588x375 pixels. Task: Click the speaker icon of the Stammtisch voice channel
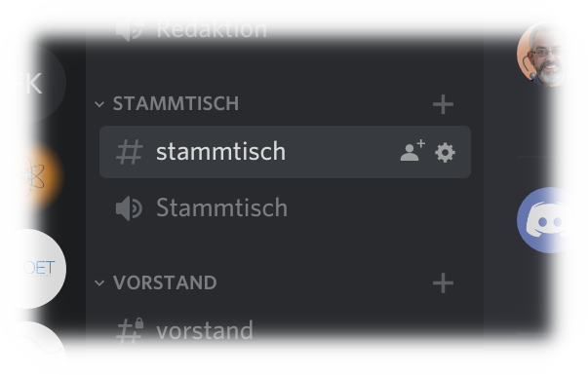[129, 208]
